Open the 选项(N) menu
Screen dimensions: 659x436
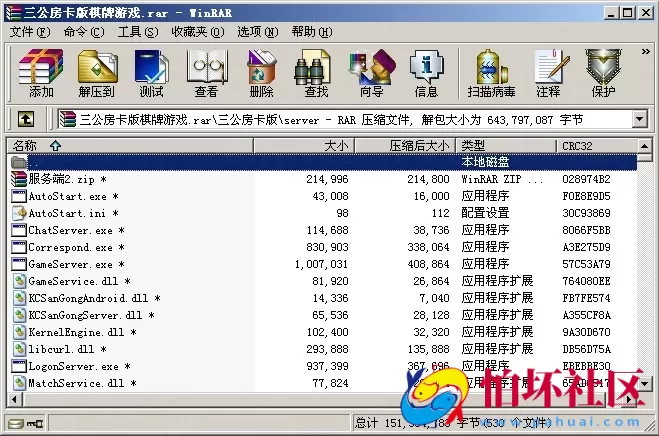click(x=258, y=32)
